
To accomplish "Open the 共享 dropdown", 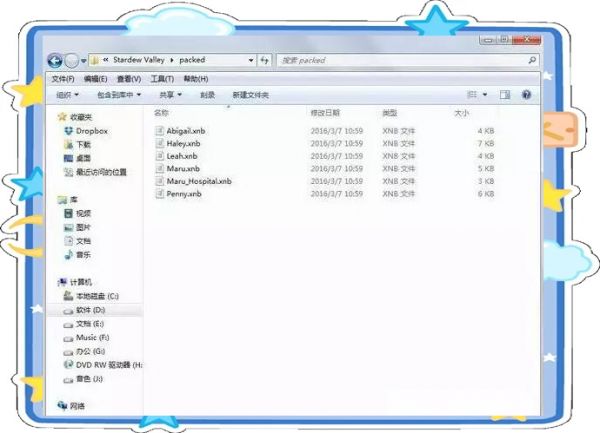I will pyautogui.click(x=170, y=95).
